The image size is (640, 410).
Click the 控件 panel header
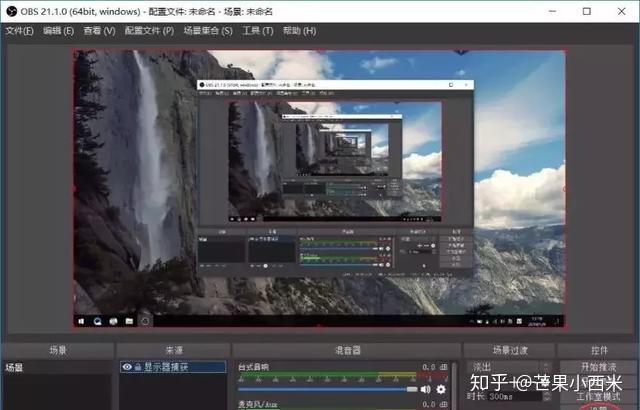599,350
